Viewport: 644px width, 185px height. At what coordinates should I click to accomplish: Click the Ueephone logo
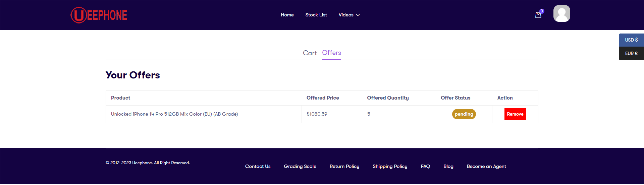click(99, 15)
